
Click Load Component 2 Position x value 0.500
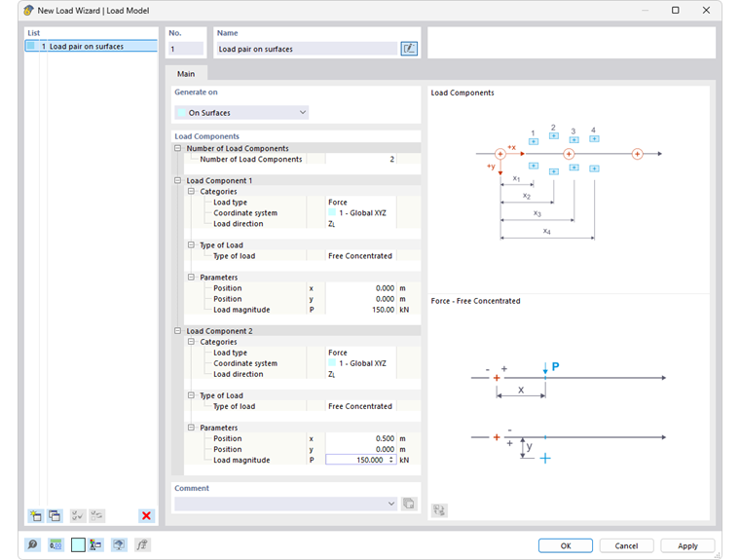pos(361,438)
